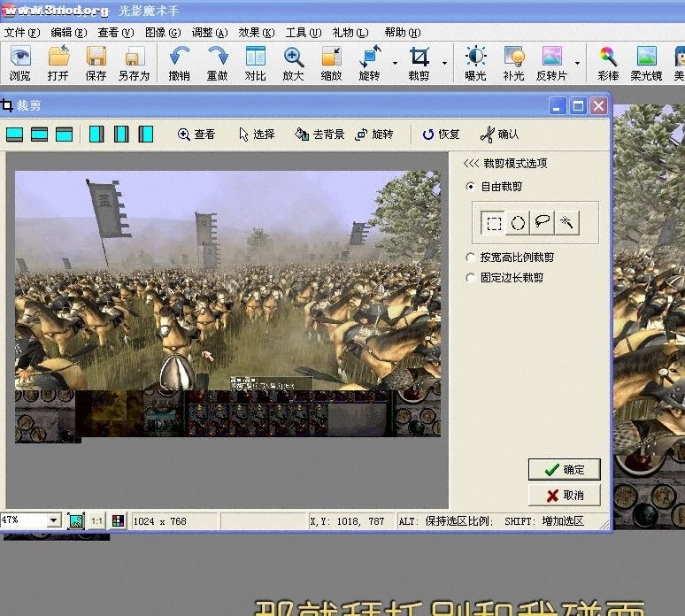Select the rectangular selection tool
Screen dimensions: 685x616
coord(494,223)
